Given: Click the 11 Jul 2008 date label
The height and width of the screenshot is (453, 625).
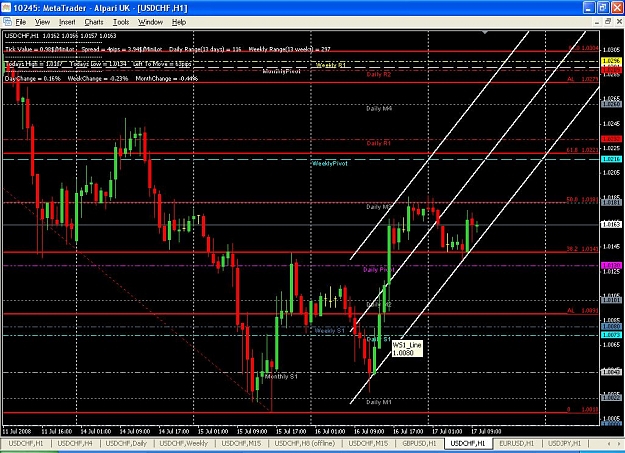Looking at the screenshot, I should 17,431.
